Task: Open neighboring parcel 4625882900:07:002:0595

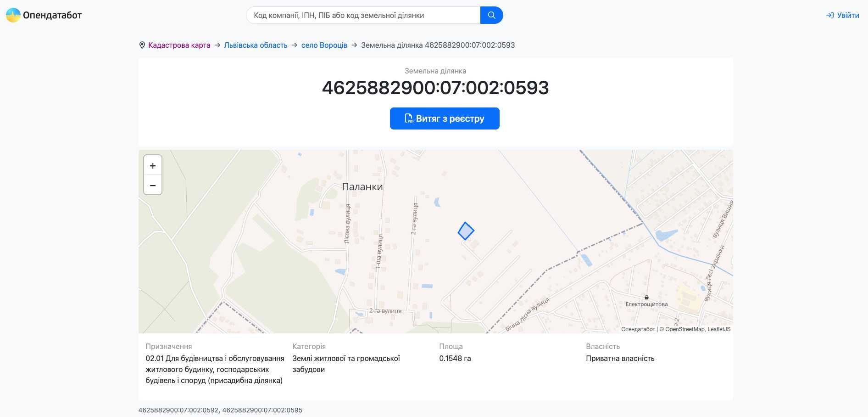Action: click(262, 410)
